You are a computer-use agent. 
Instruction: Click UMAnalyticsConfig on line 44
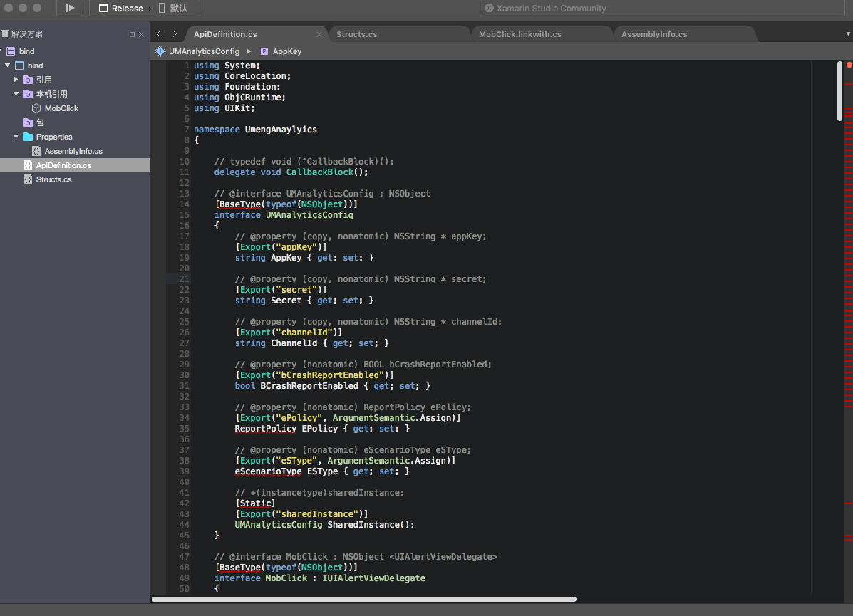279,525
